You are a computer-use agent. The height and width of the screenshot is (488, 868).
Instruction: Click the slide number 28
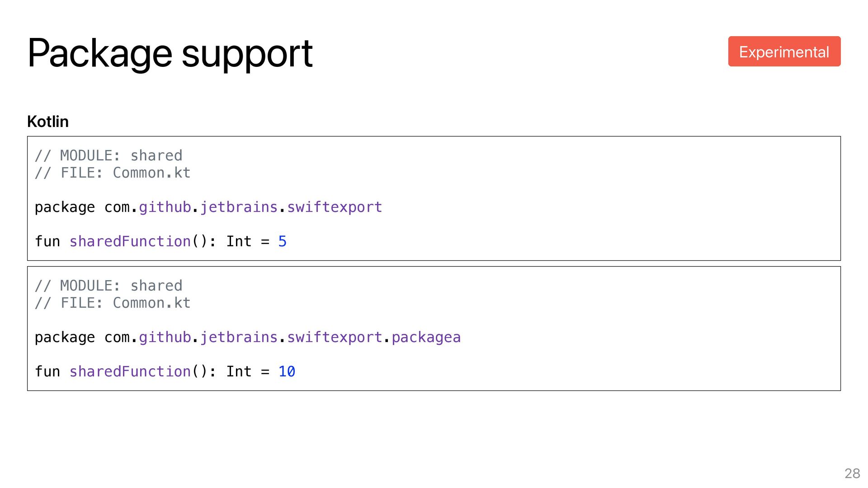tap(852, 473)
